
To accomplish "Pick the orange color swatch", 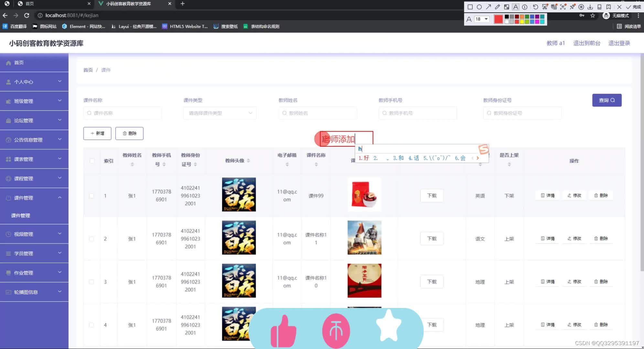I will [x=522, y=17].
